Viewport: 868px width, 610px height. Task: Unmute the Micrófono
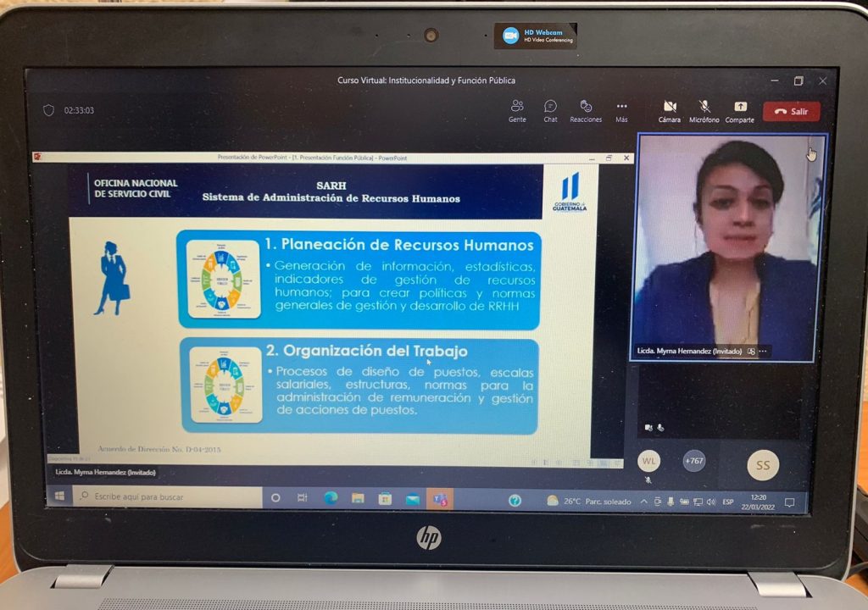pos(704,111)
